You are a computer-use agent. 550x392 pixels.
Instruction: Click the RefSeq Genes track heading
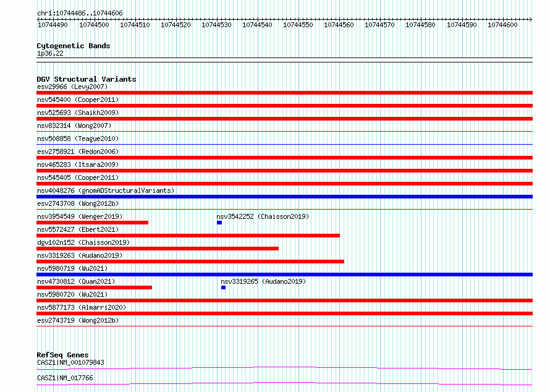[x=62, y=355]
